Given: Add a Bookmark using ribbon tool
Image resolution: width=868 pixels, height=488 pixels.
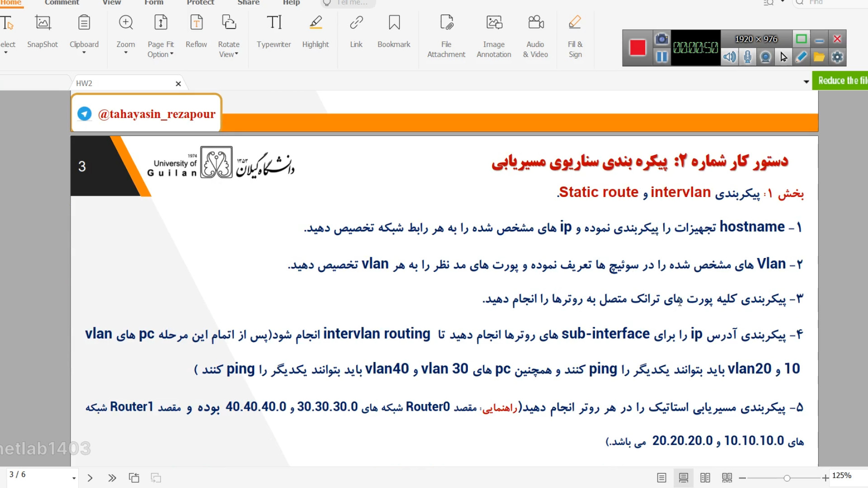Looking at the screenshot, I should pyautogui.click(x=394, y=32).
